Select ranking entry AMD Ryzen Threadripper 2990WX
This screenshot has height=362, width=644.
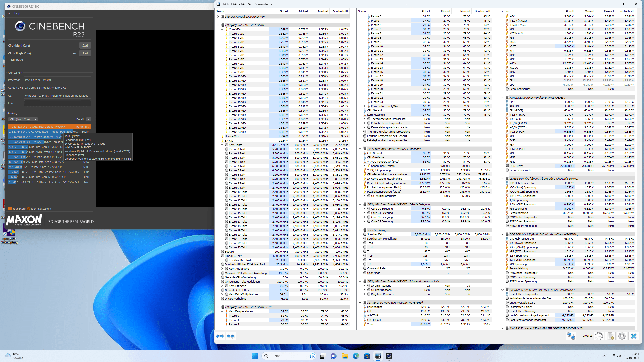(x=49, y=132)
